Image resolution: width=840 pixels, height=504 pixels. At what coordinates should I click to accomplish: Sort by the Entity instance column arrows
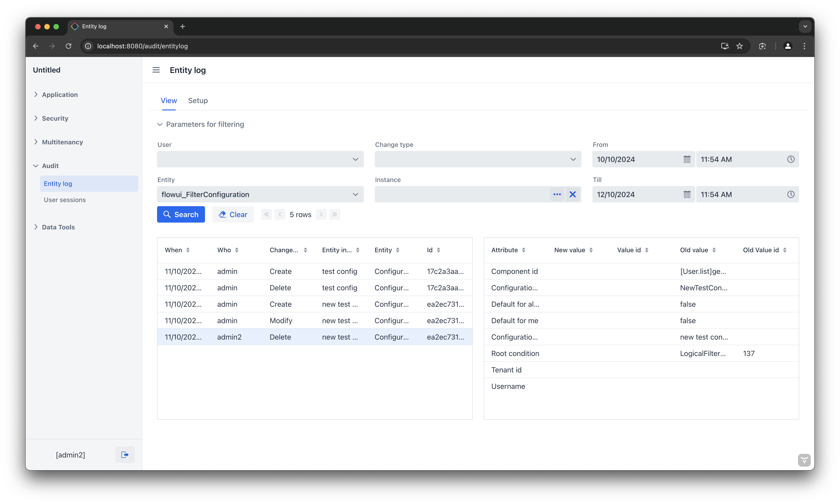(358, 250)
